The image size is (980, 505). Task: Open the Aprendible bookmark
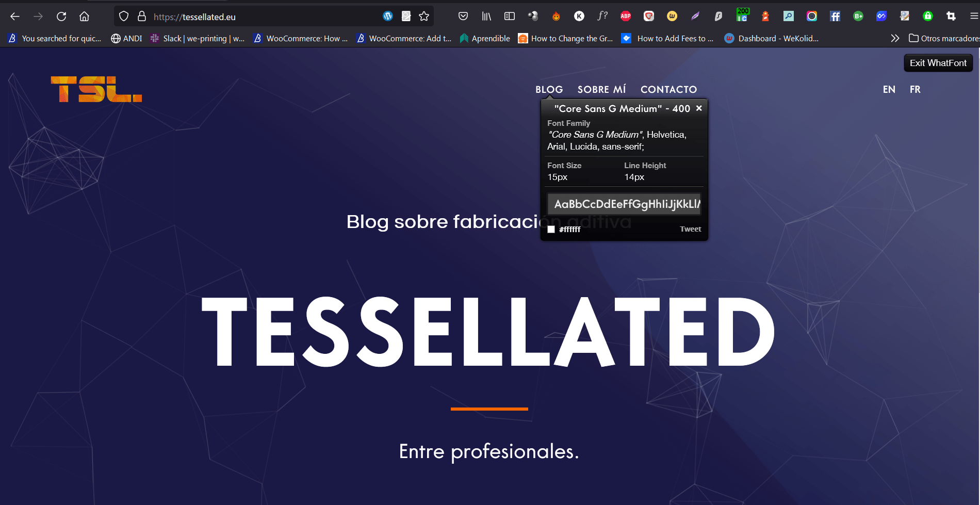coord(485,38)
